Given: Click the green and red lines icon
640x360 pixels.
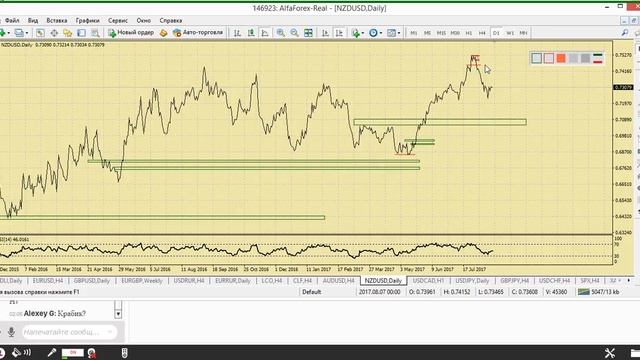Looking at the screenshot, I should tap(598, 58).
